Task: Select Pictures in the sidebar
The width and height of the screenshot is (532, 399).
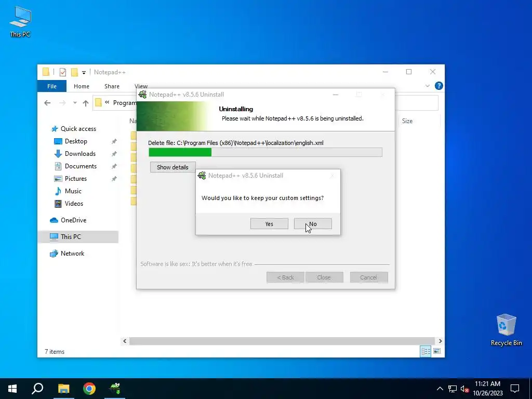Action: point(76,179)
